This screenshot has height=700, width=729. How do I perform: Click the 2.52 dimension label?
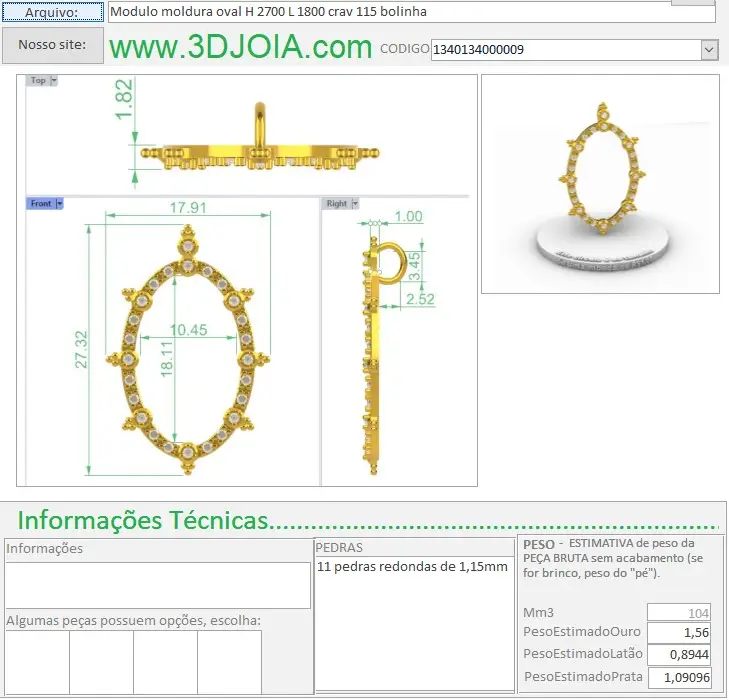[x=420, y=299]
